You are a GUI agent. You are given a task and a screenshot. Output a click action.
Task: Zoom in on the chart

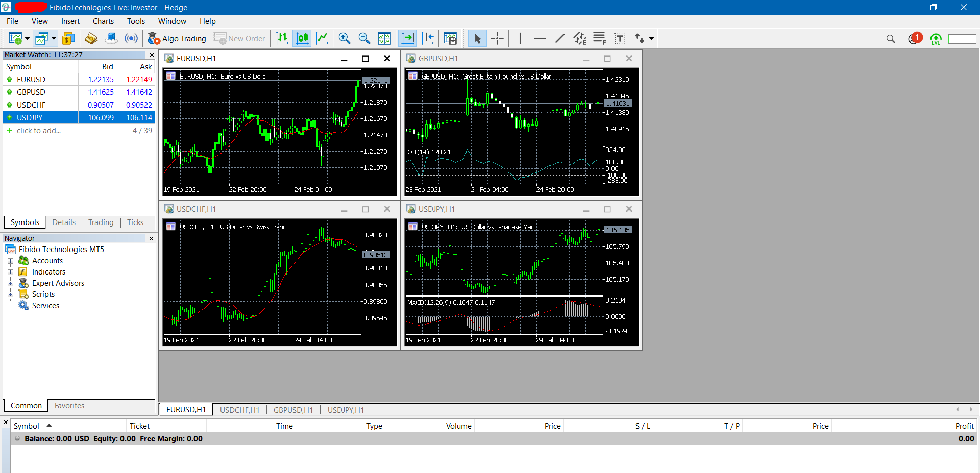(345, 38)
